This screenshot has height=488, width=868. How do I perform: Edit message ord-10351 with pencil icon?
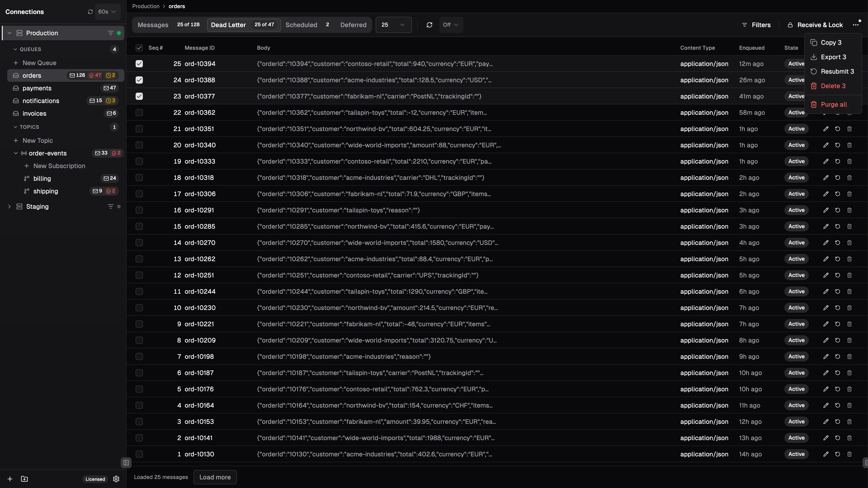click(x=826, y=129)
